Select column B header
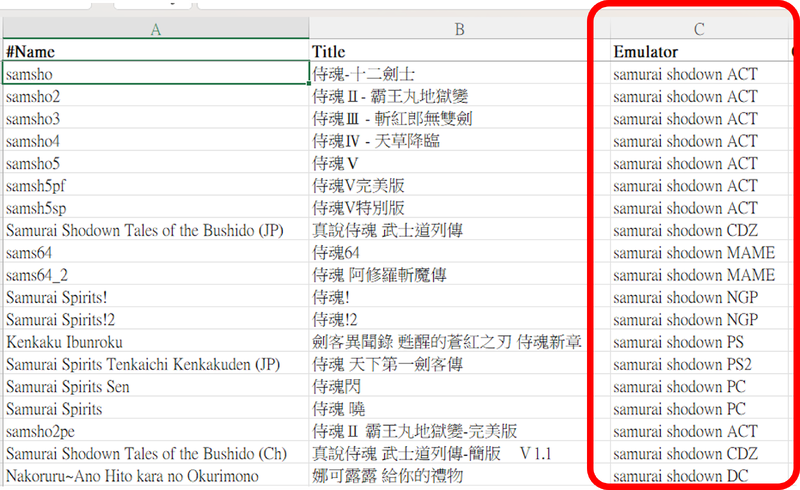This screenshot has width=800, height=490. coord(459,29)
